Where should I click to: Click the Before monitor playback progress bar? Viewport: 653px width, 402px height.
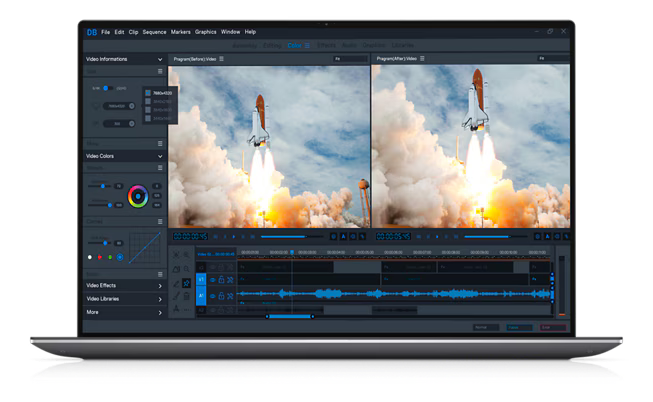[292, 237]
